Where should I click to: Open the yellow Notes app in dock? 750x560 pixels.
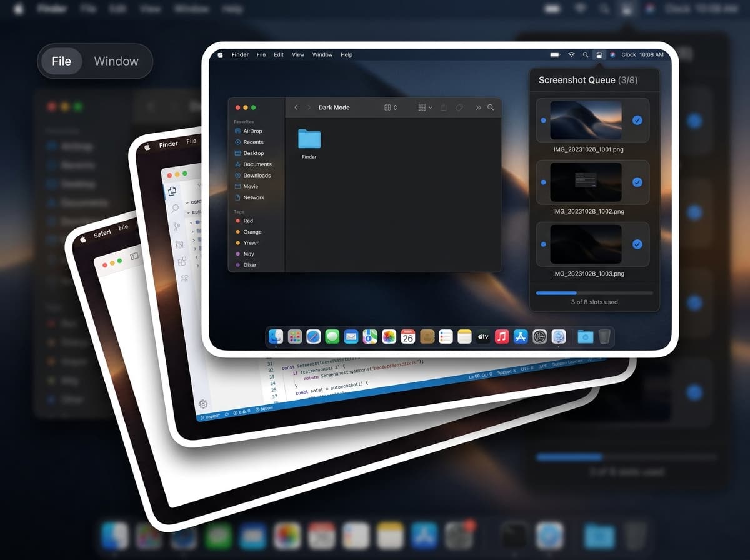464,337
